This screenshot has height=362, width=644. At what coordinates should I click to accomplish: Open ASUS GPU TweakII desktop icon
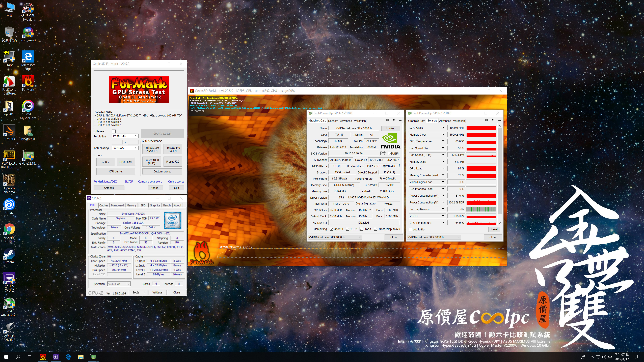pyautogui.click(x=28, y=12)
